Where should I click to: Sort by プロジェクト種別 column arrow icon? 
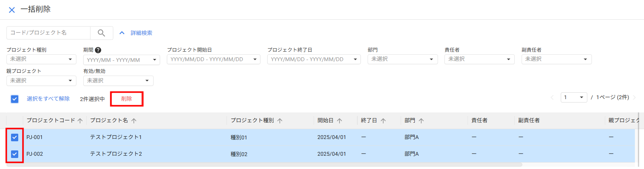pyautogui.click(x=280, y=121)
